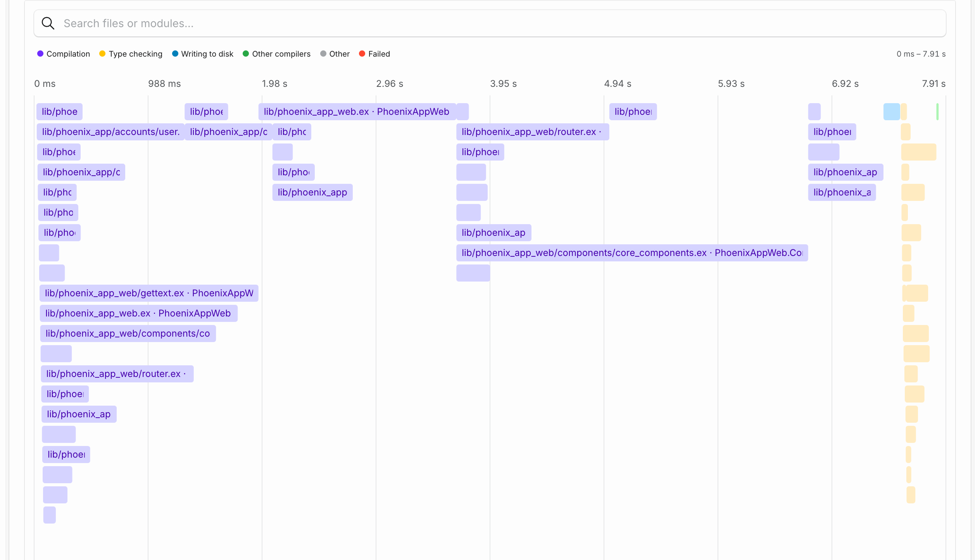This screenshot has height=560, width=980.
Task: Select the lib/phoenix_ap bar near 6.92 s
Action: [x=845, y=172]
